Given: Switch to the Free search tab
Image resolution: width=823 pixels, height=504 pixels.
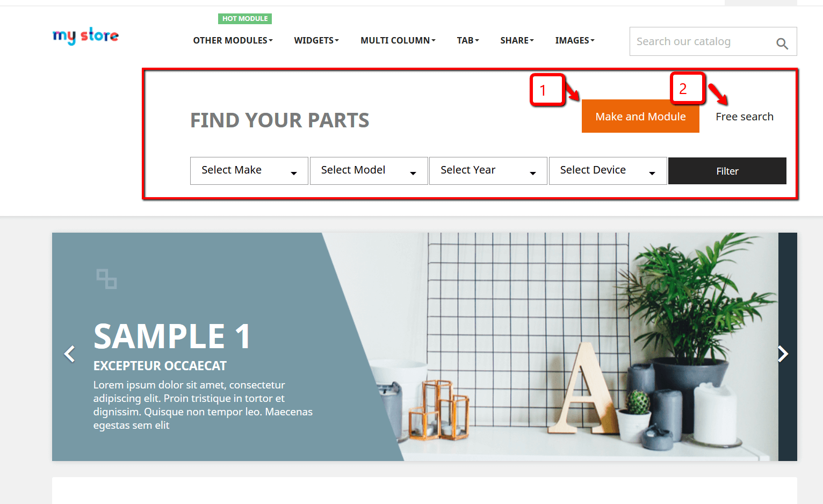Looking at the screenshot, I should click(745, 117).
